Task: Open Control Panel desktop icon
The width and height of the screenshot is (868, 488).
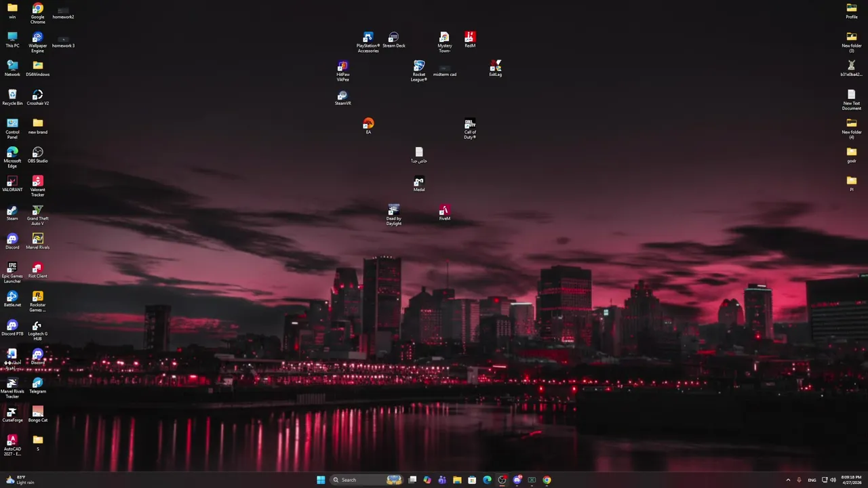Action: [12, 128]
